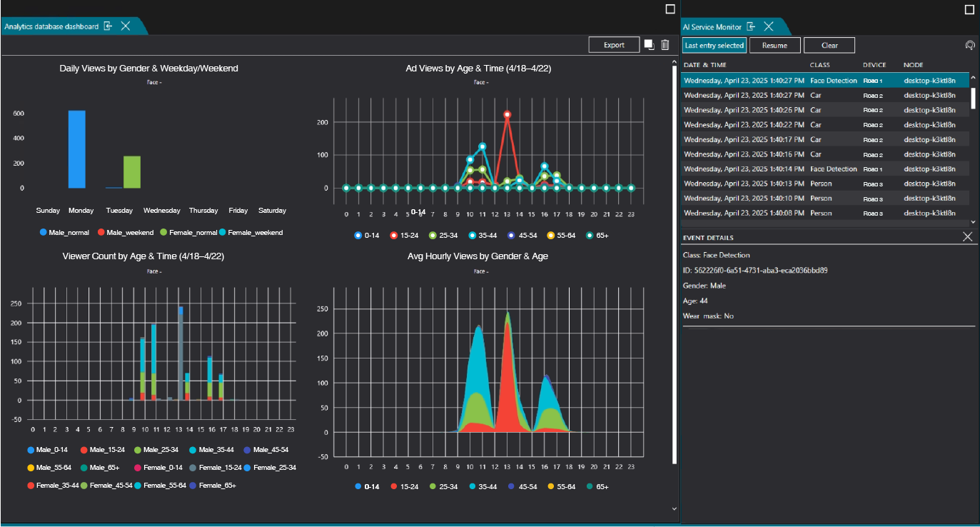This screenshot has width=980, height=527.
Task: Click the Export button
Action: 614,45
